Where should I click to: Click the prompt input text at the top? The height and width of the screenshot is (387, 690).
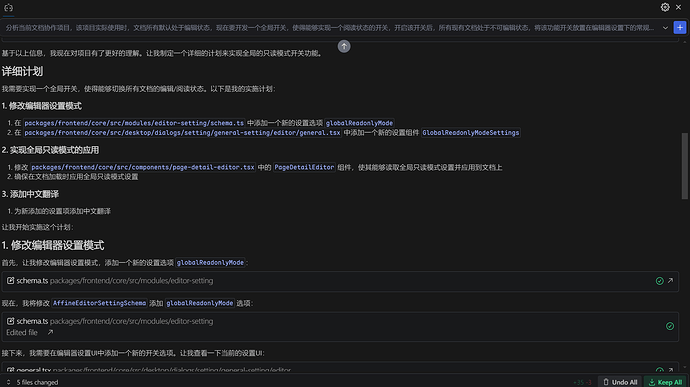coord(330,28)
